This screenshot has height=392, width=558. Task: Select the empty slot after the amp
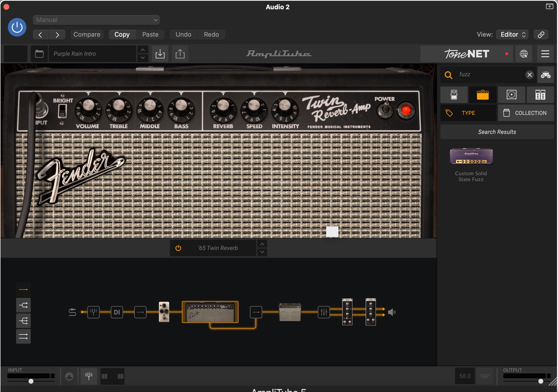tap(256, 312)
